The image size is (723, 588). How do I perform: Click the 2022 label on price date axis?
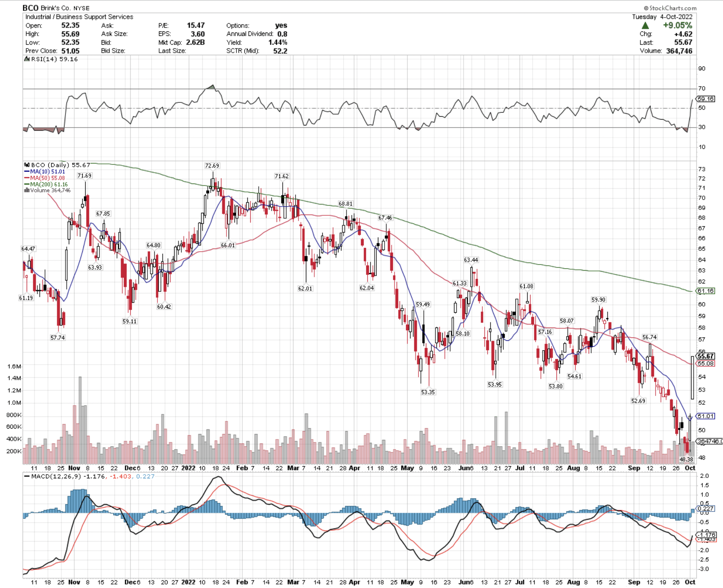point(188,468)
